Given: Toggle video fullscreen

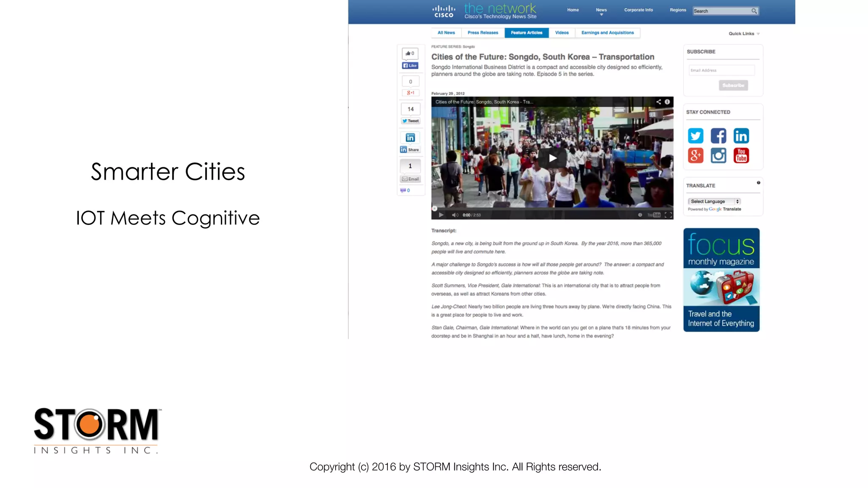Looking at the screenshot, I should [668, 215].
